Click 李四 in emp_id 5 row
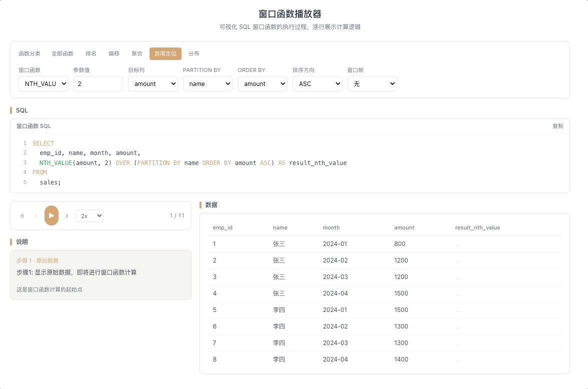This screenshot has height=389, width=588. 279,310
